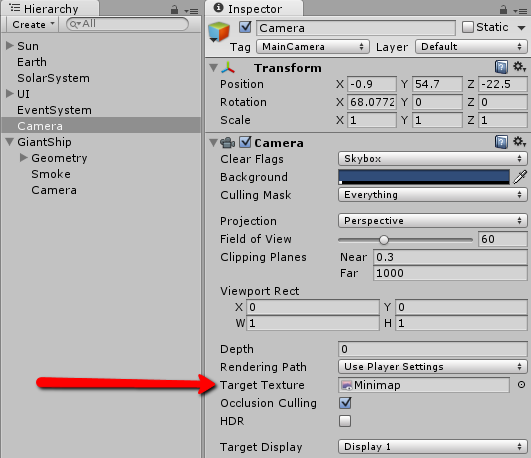Click the Background color eyedropper icon
531x458 pixels.
(520, 177)
